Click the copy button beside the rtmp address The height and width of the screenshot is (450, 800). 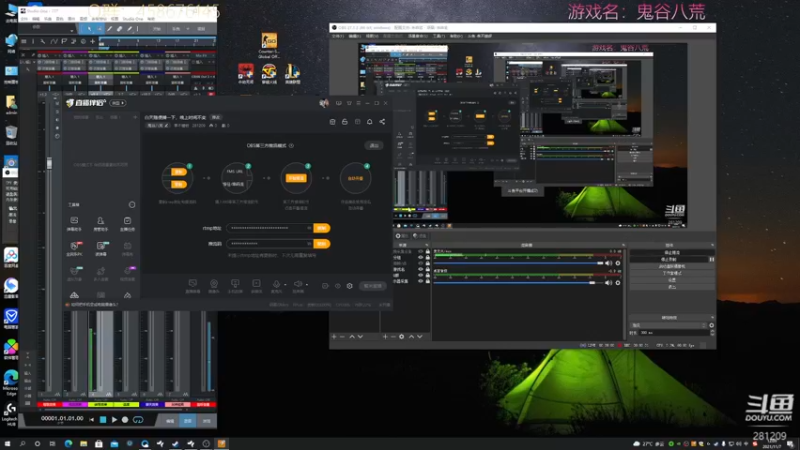[321, 228]
